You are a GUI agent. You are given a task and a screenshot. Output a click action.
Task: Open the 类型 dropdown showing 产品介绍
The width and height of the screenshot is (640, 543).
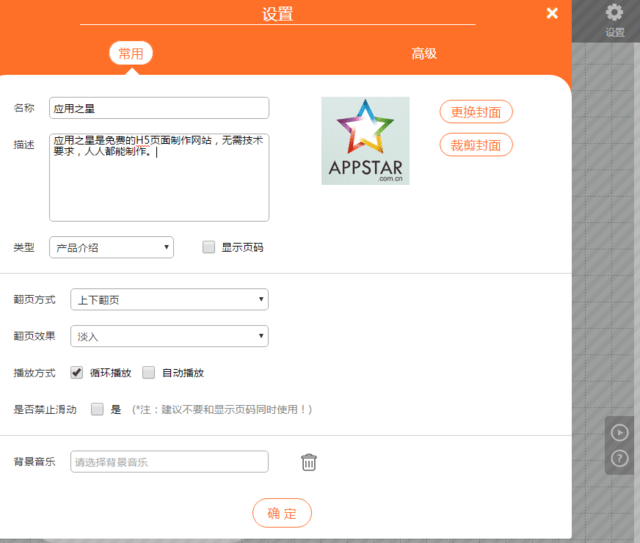click(111, 247)
